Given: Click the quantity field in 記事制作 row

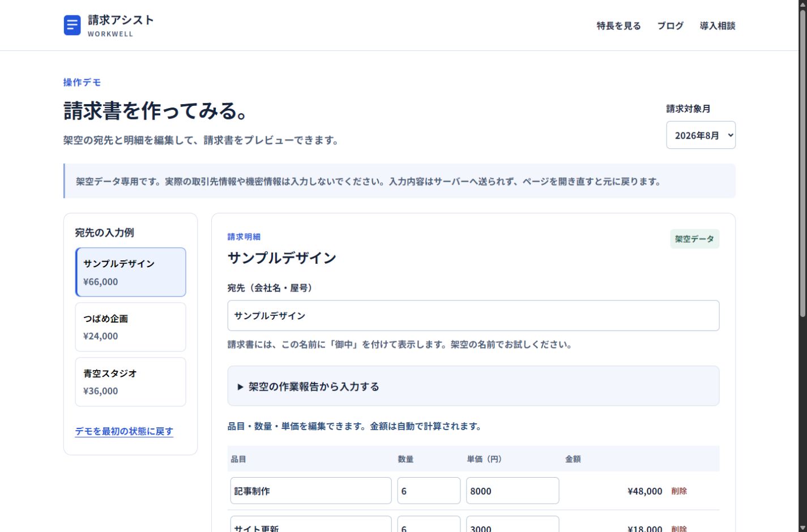Looking at the screenshot, I should pos(429,491).
